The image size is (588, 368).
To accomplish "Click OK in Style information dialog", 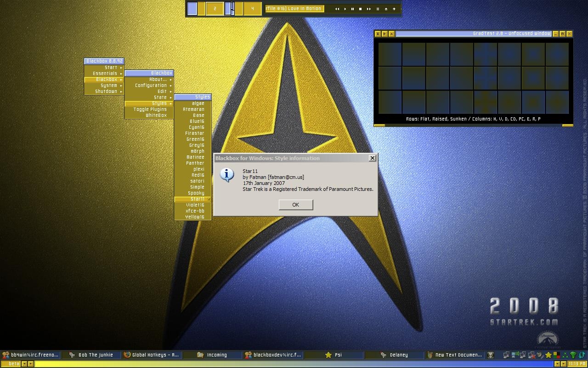I will tap(296, 205).
